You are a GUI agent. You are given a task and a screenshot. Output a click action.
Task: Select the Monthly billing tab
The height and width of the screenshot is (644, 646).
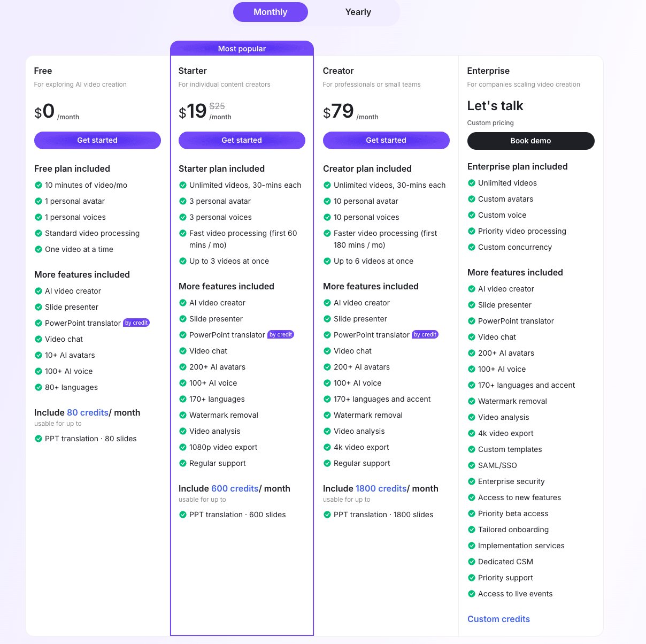pyautogui.click(x=270, y=12)
